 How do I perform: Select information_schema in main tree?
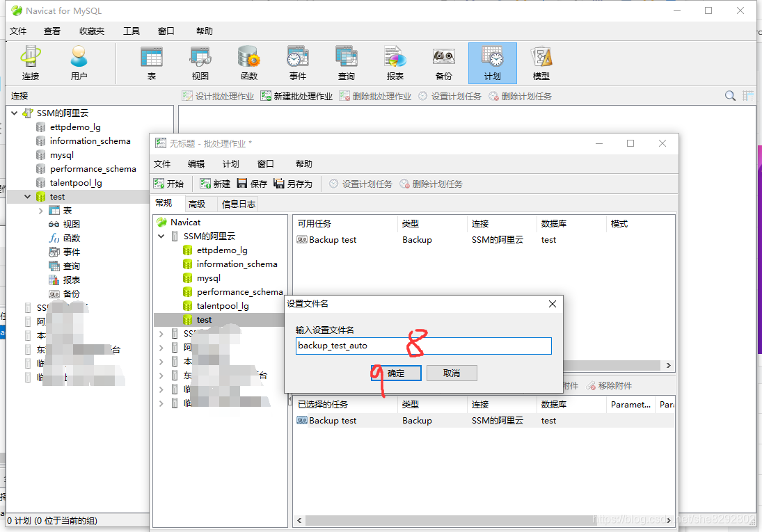pyautogui.click(x=90, y=141)
